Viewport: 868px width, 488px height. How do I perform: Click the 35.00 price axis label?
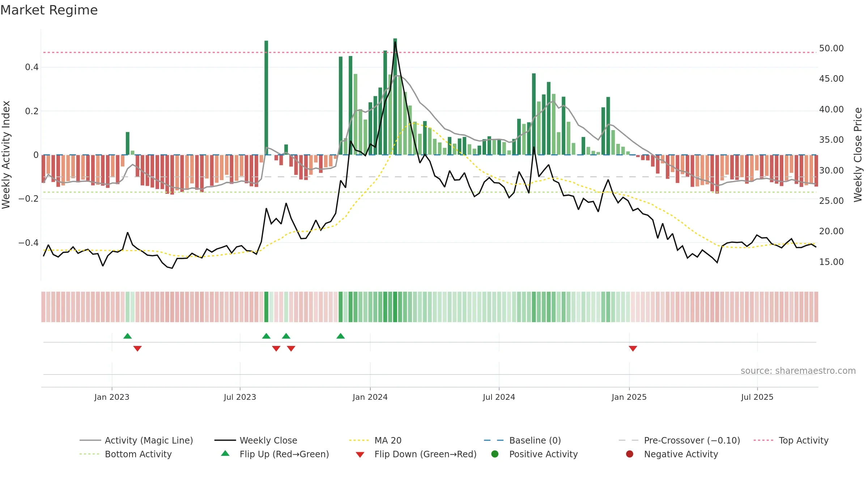(831, 140)
